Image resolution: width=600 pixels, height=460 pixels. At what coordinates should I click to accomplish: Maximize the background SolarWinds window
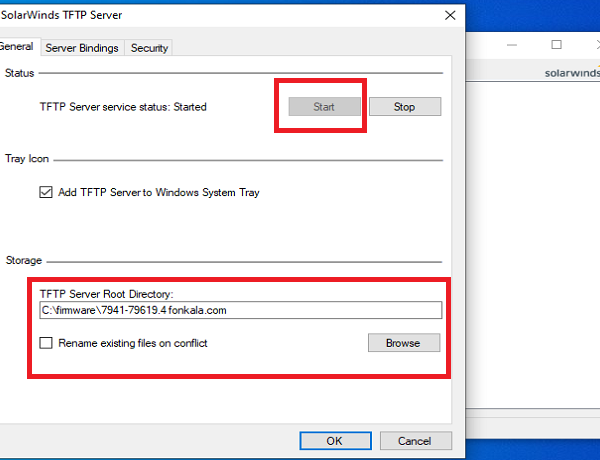point(556,45)
